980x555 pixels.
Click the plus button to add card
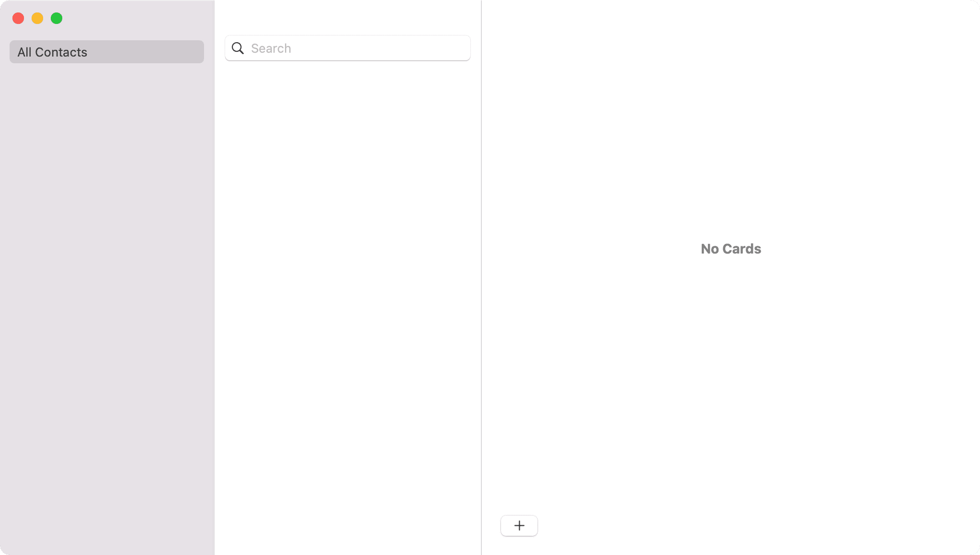click(x=518, y=525)
